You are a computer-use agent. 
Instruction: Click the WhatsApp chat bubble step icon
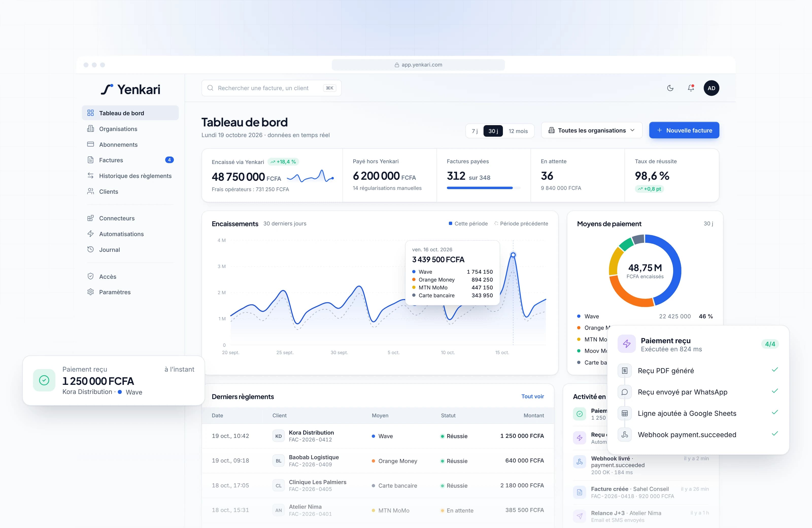click(x=624, y=392)
